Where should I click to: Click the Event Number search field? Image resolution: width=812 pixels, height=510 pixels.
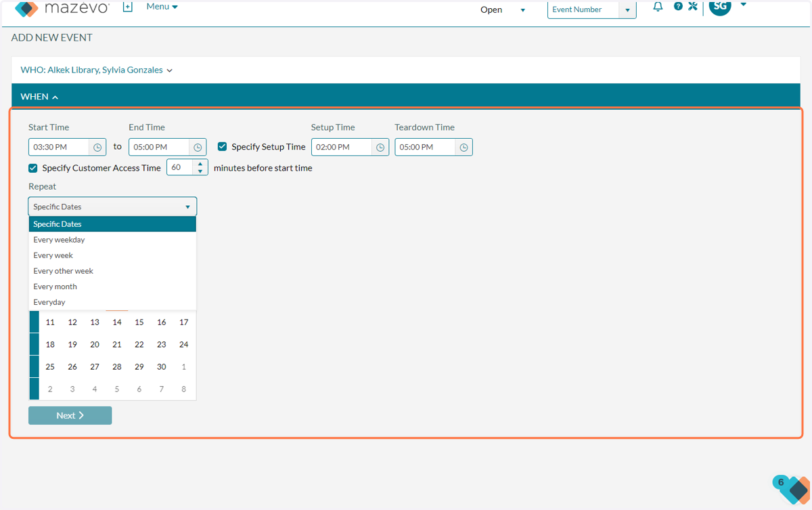(583, 9)
